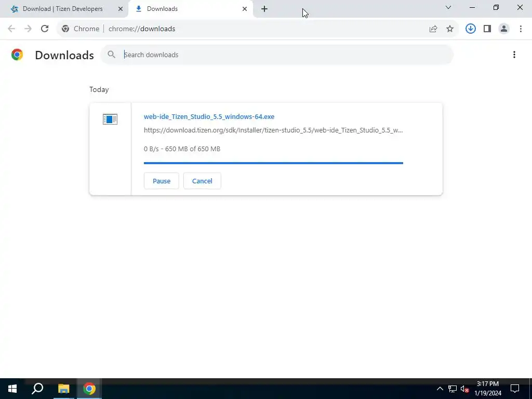This screenshot has width=532, height=399.
Task: Open Windows taskbar search
Action: [x=37, y=389]
